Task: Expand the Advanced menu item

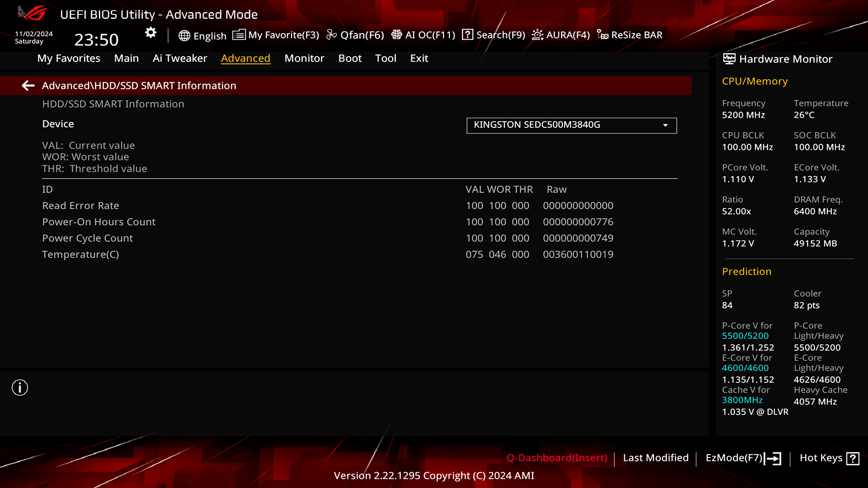Action: (x=245, y=58)
